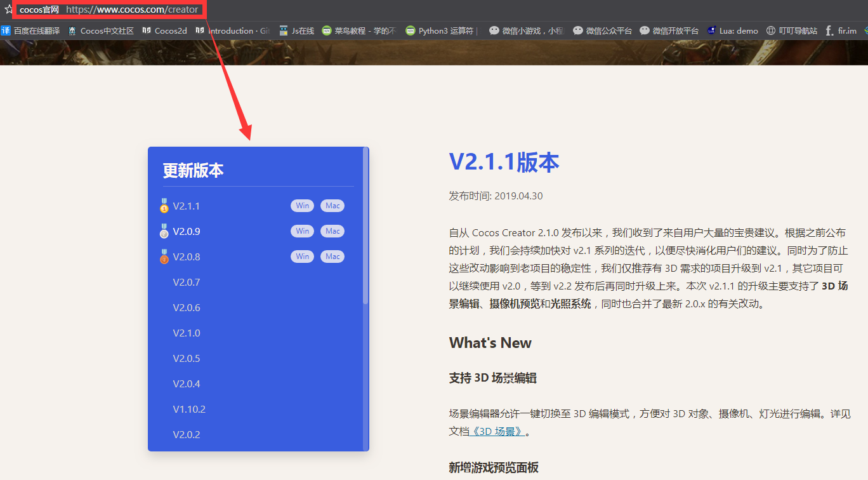
Task: Select V2.0.5 in the version list
Action: (x=187, y=358)
